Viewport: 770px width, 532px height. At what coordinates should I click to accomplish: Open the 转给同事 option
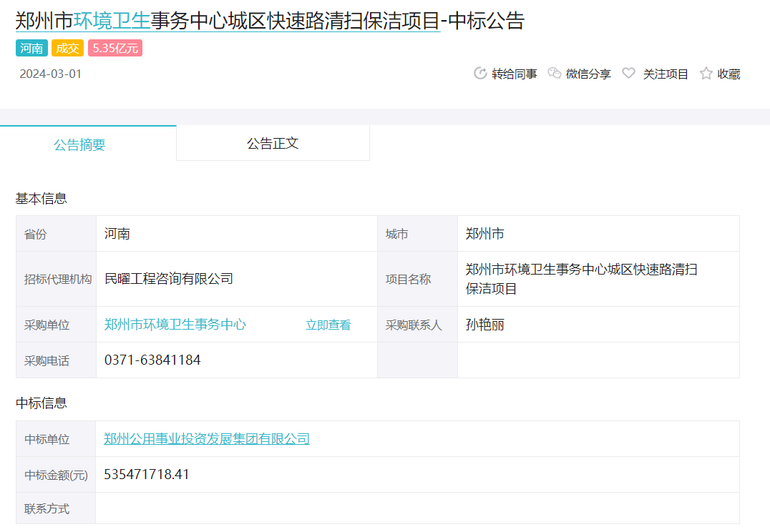(x=514, y=74)
